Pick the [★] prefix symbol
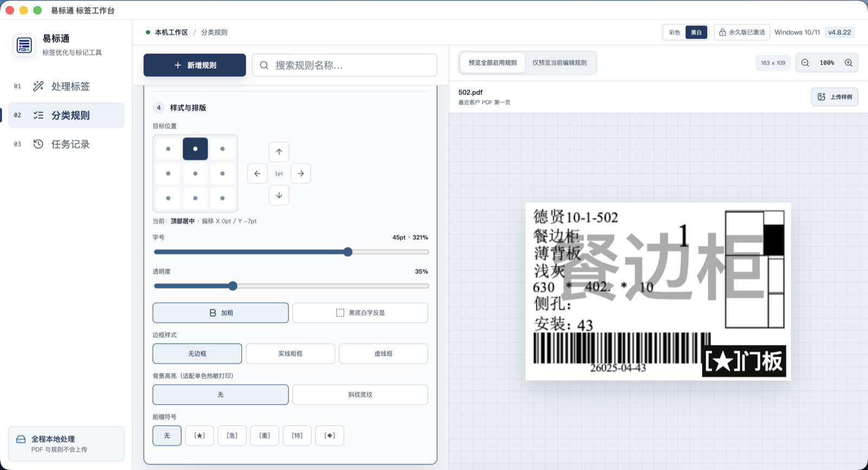Image resolution: width=868 pixels, height=470 pixels. (200, 435)
